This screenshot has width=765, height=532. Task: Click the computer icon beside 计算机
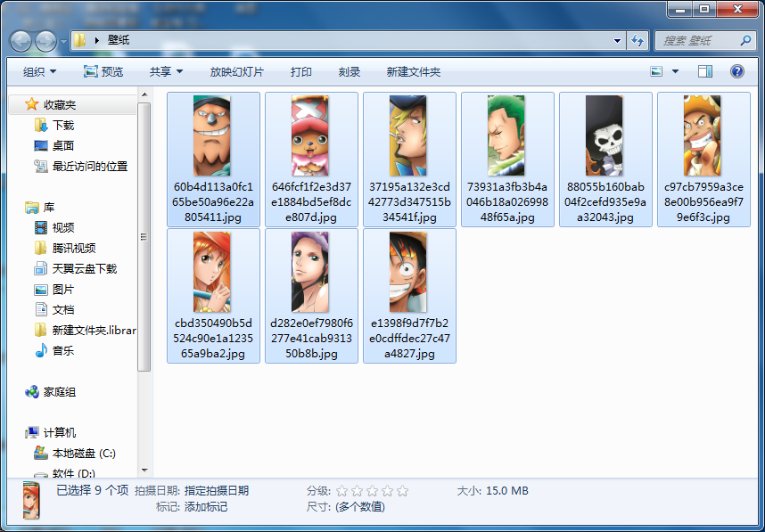click(x=32, y=432)
